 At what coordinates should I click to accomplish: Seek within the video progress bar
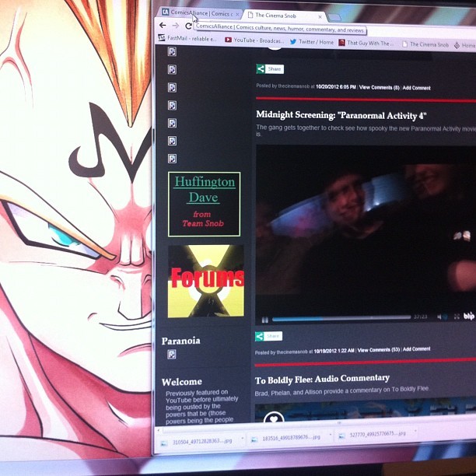click(341, 318)
